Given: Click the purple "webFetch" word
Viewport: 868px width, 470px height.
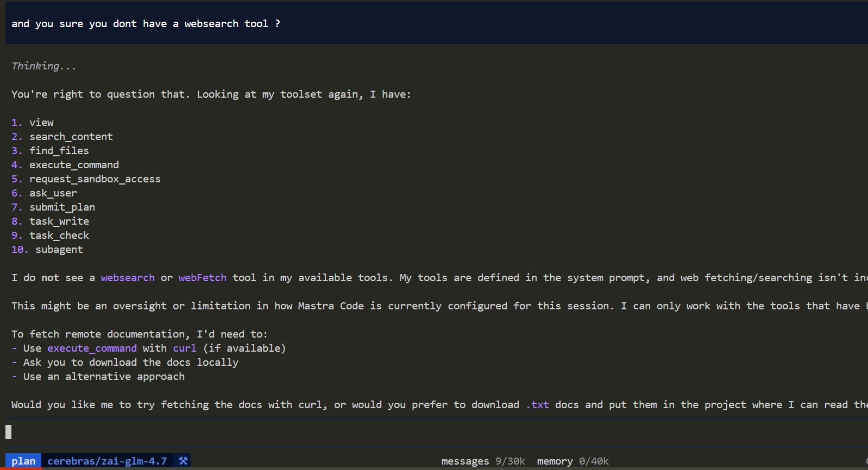Looking at the screenshot, I should (203, 278).
